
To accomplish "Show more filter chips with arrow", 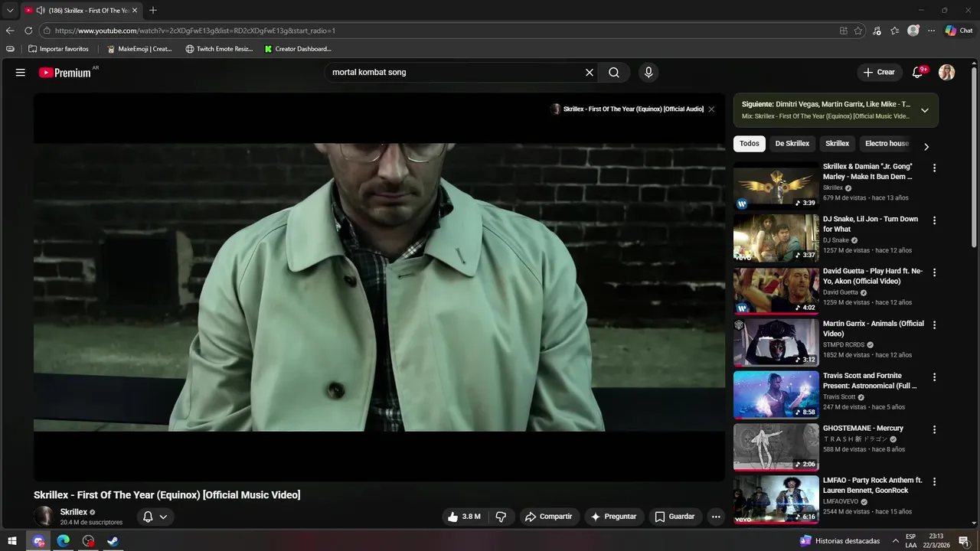I will 926,146.
